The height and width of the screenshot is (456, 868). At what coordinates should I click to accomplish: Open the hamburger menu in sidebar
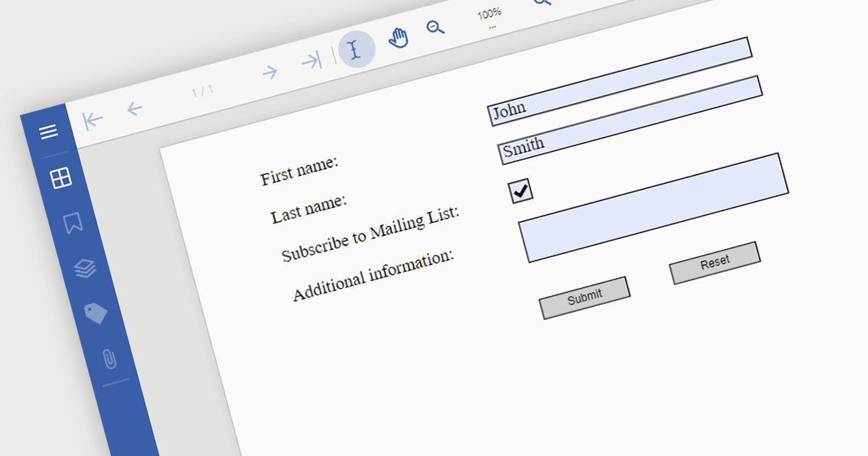(x=48, y=132)
